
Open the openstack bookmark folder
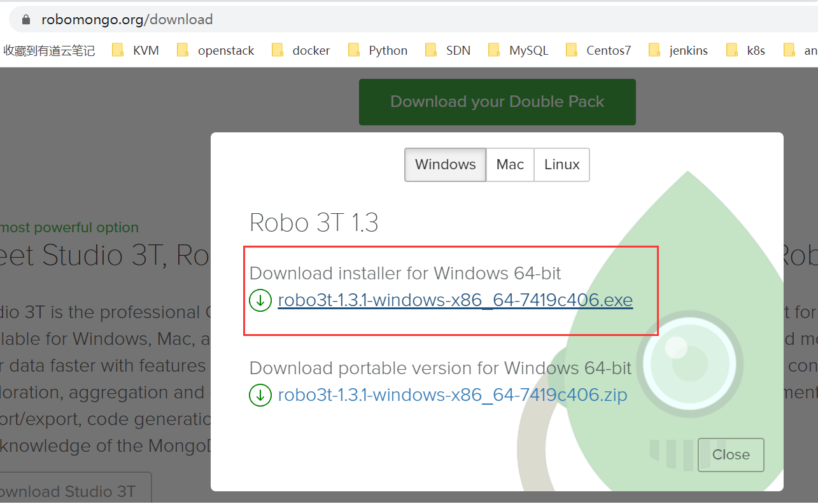point(216,50)
